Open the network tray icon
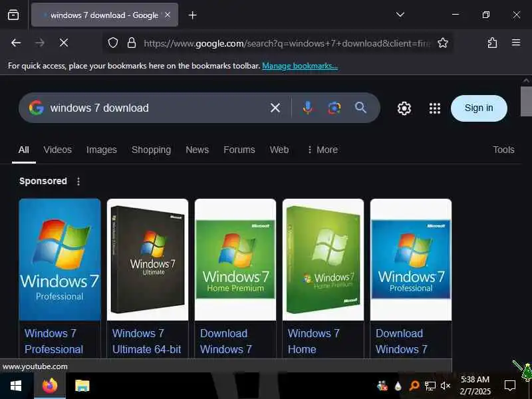This screenshot has width=532, height=399. pos(430,386)
